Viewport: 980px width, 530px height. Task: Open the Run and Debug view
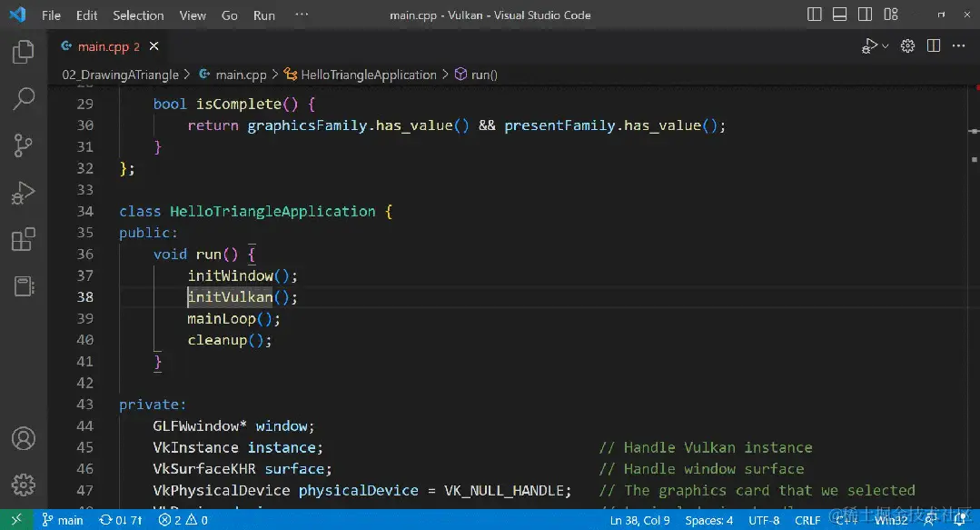[23, 192]
